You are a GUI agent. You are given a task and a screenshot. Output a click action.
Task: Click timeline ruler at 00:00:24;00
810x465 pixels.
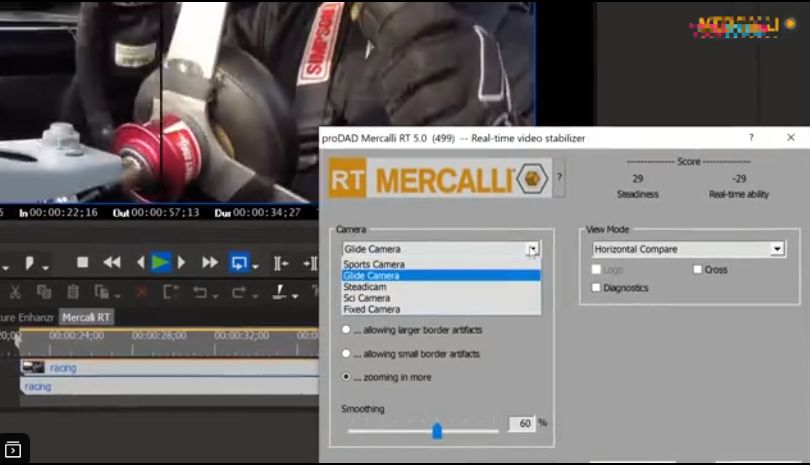pyautogui.click(x=76, y=336)
